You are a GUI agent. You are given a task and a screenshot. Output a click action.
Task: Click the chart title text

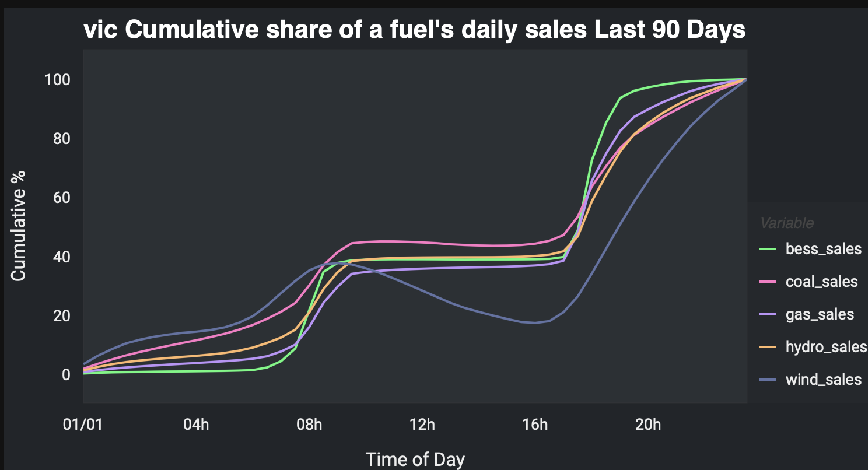point(414,30)
